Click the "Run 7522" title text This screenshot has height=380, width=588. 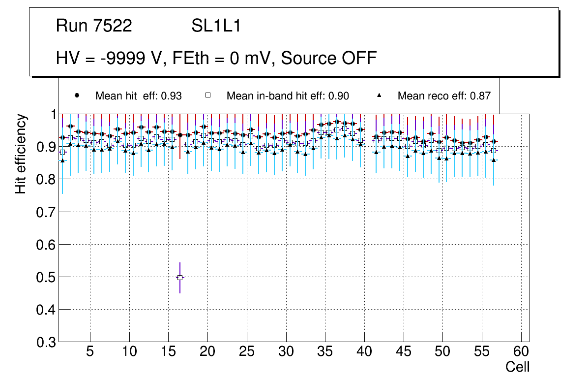tap(94, 26)
